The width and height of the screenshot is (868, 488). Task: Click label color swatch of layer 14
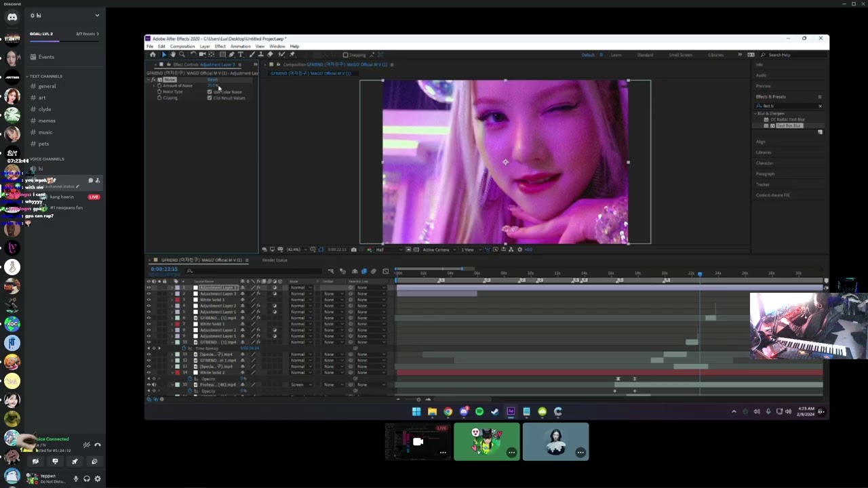177,373
